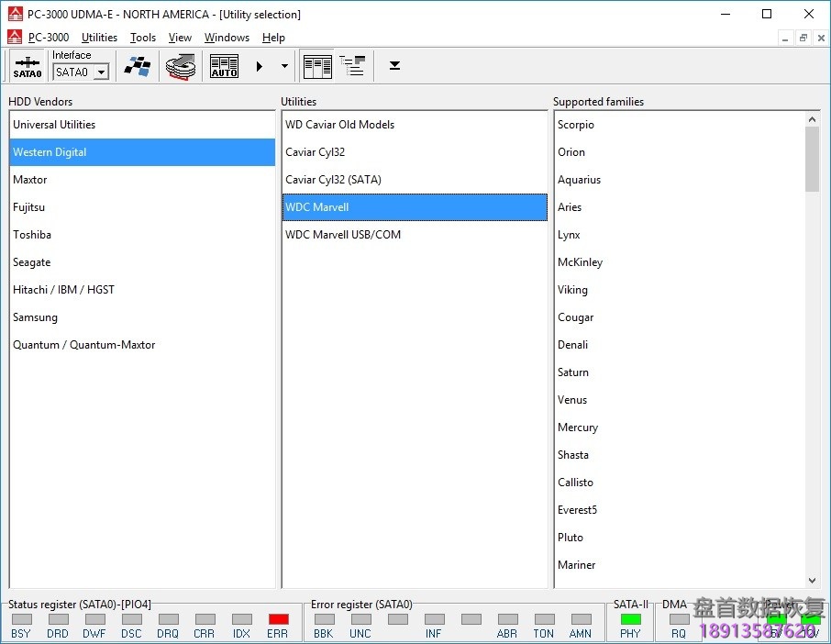Switch to the column list view icon

[317, 66]
